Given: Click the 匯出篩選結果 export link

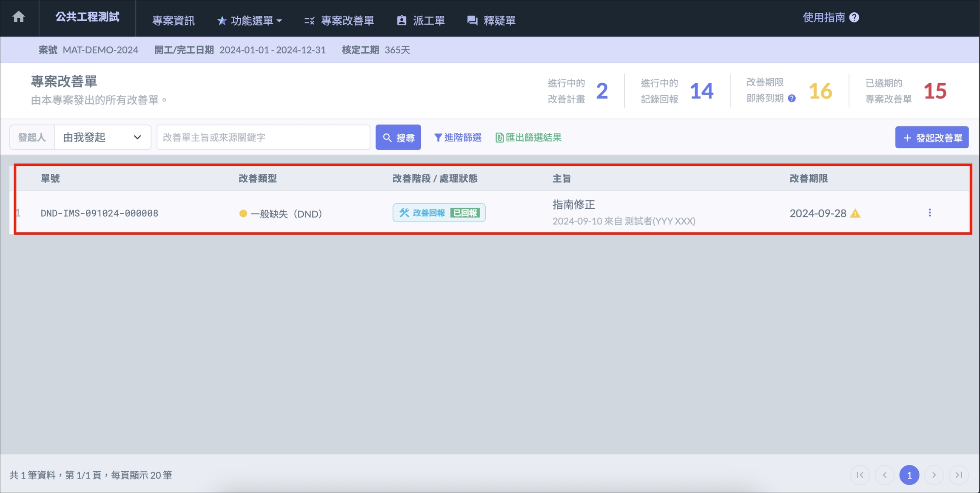Looking at the screenshot, I should [528, 137].
